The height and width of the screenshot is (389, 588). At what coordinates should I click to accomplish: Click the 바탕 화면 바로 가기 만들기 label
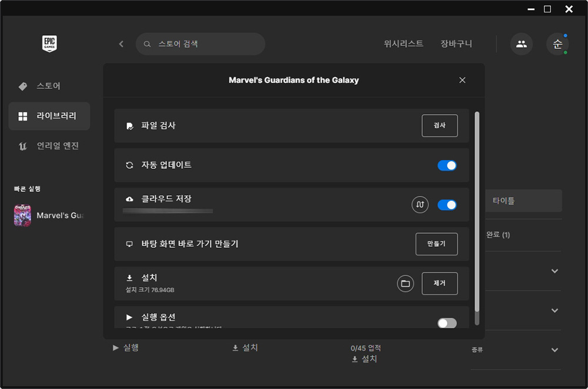190,244
